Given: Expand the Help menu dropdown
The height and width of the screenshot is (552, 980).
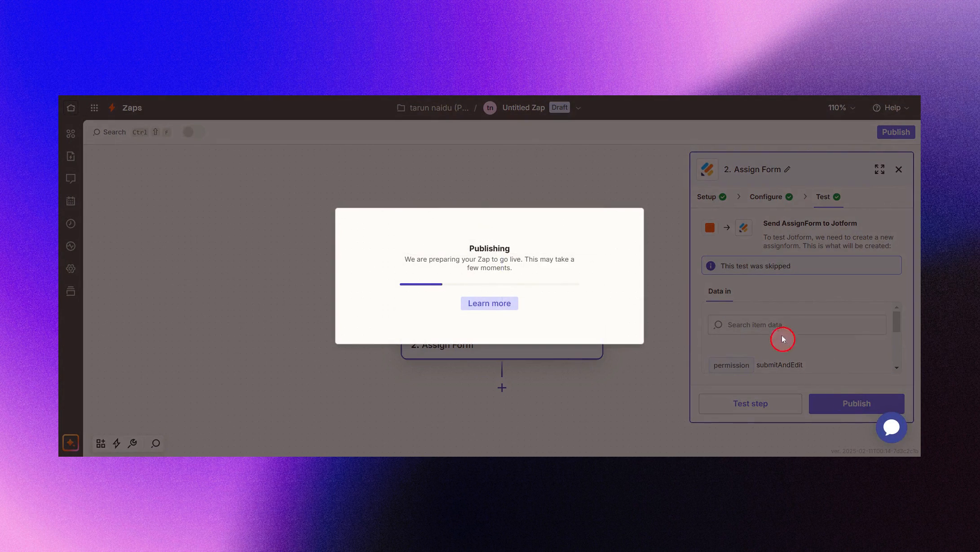Looking at the screenshot, I should coord(891,107).
